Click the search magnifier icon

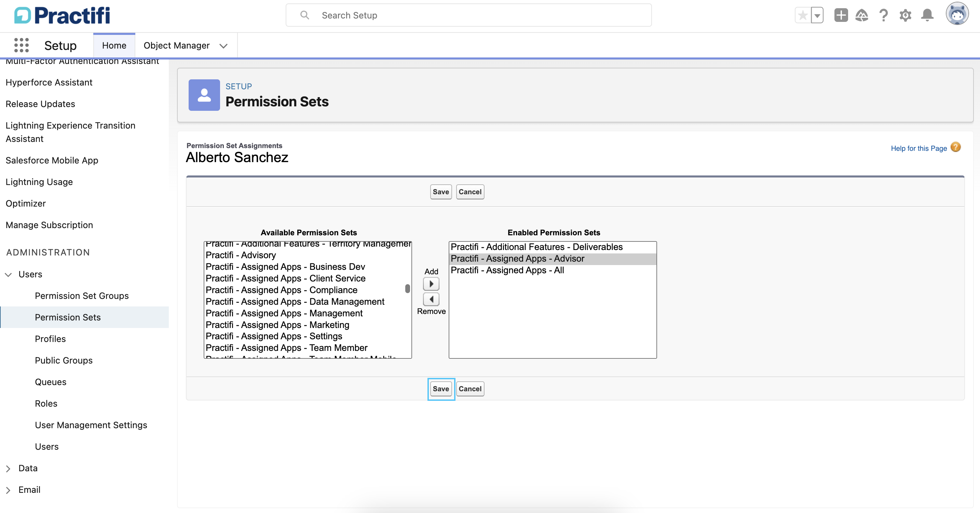(x=304, y=15)
